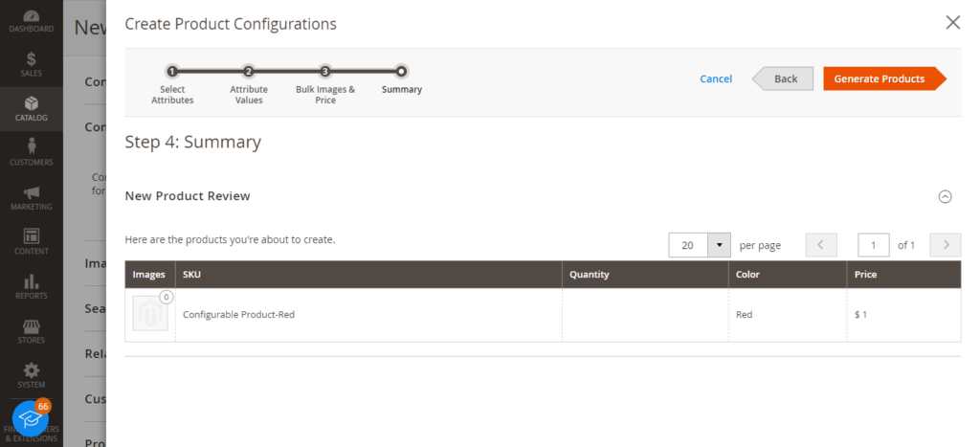Click the Back button
The width and height of the screenshot is (980, 447).
coord(783,78)
